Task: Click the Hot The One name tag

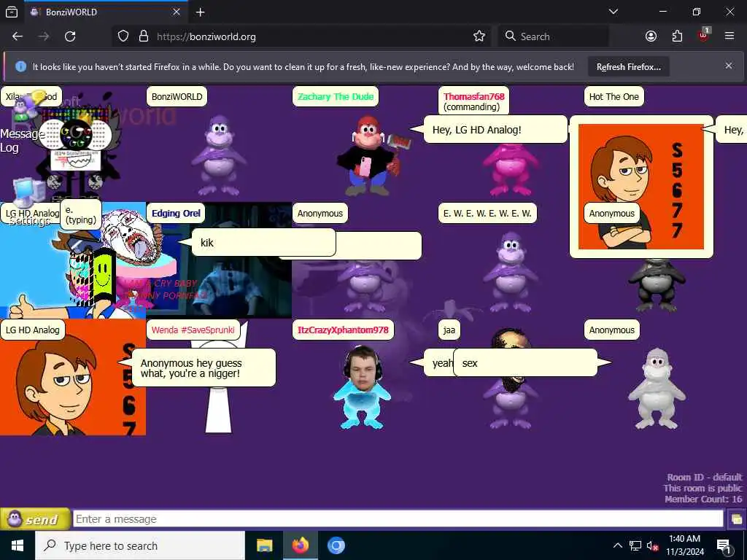Action: tap(614, 97)
